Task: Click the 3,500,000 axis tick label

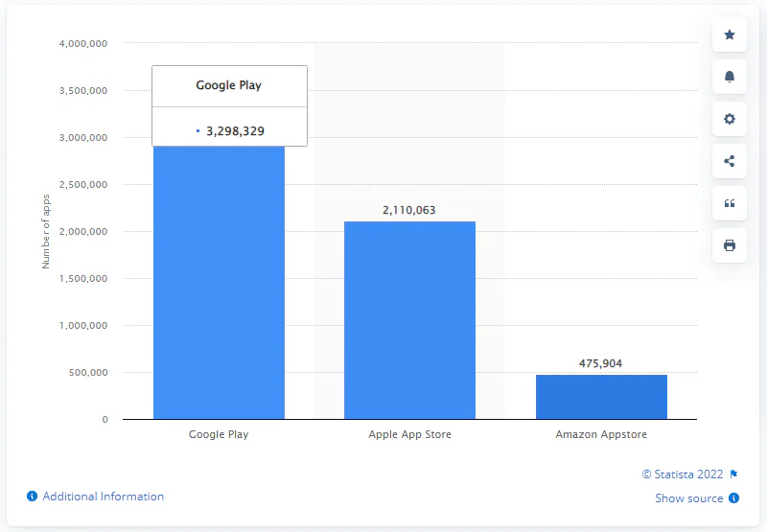Action: [83, 90]
